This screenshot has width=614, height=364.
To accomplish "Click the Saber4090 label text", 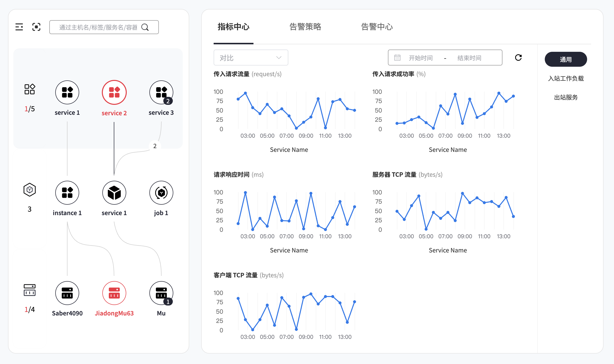I will (67, 313).
